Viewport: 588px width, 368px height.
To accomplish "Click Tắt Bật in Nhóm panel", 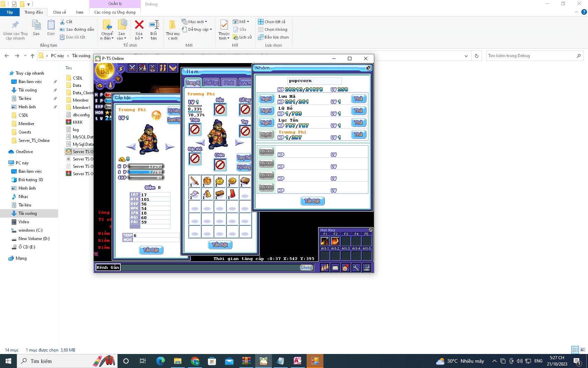I will 312,201.
